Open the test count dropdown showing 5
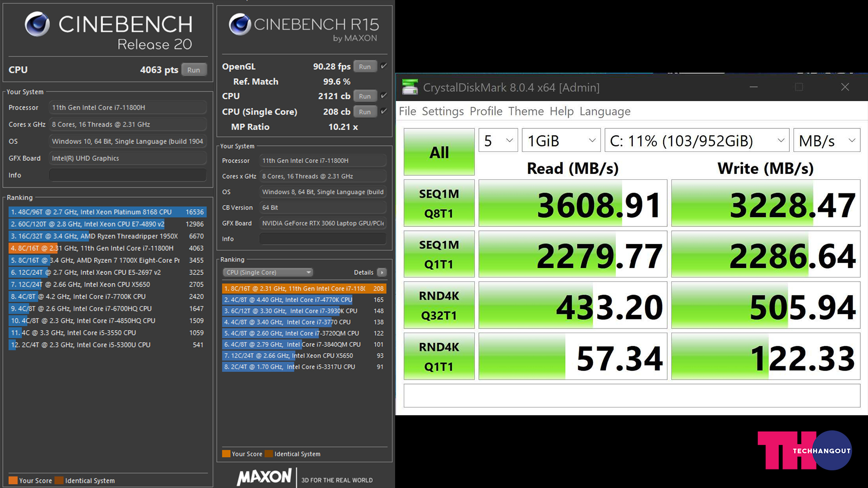Image resolution: width=868 pixels, height=488 pixels. (x=498, y=141)
